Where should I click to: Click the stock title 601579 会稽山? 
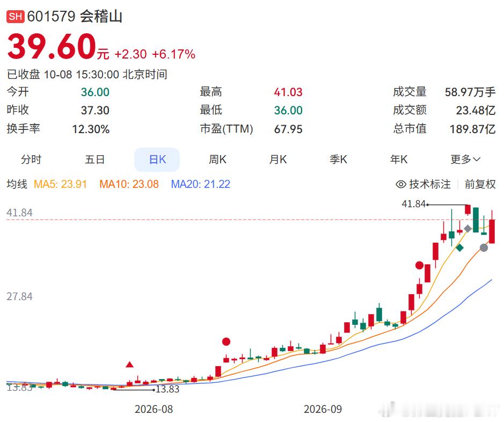click(75, 17)
